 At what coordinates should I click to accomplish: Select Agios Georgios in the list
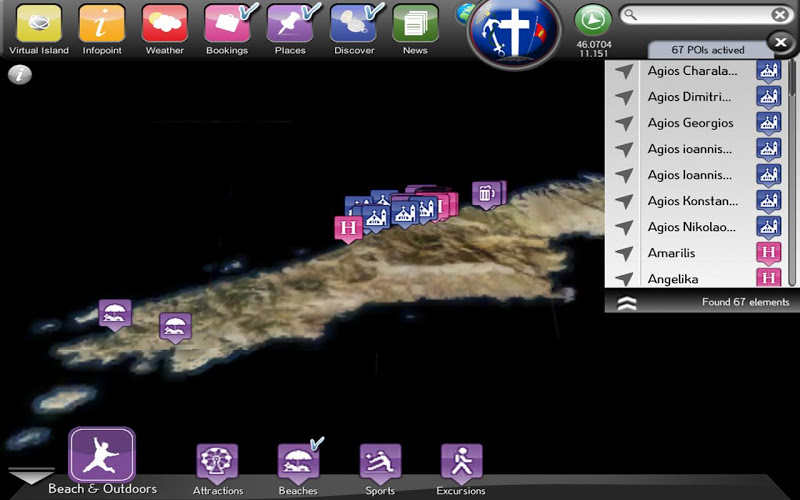tap(690, 123)
